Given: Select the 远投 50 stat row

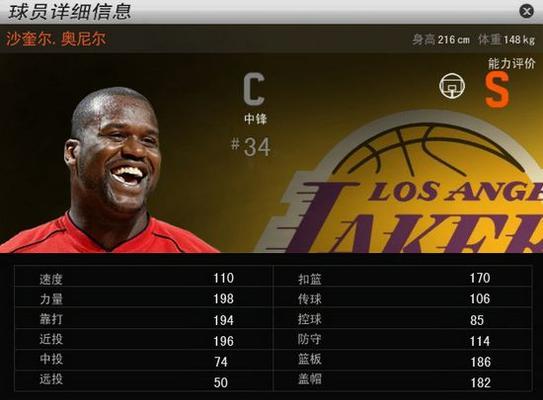Looking at the screenshot, I should tap(143, 381).
